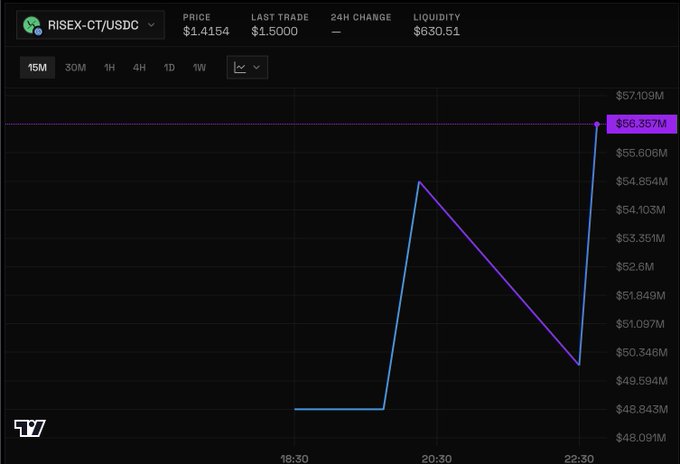Click the 24H CHANGE label
Image resolution: width=680 pixels, height=464 pixels.
point(361,17)
